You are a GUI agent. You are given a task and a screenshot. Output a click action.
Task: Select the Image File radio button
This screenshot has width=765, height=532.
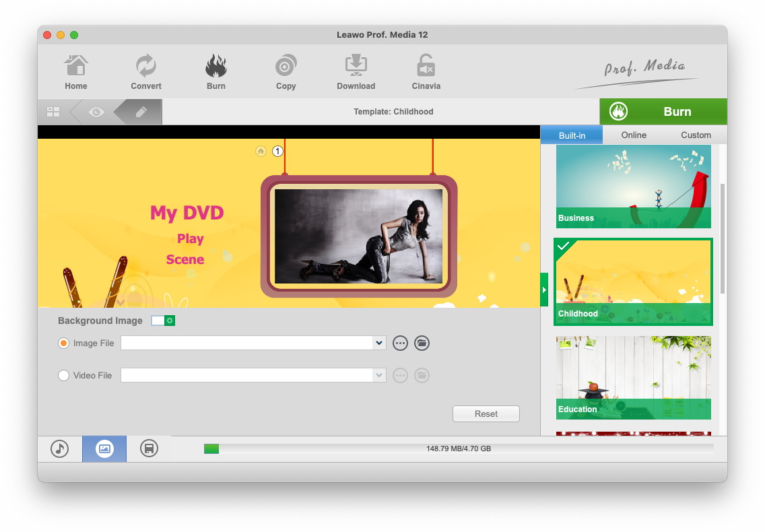(64, 343)
